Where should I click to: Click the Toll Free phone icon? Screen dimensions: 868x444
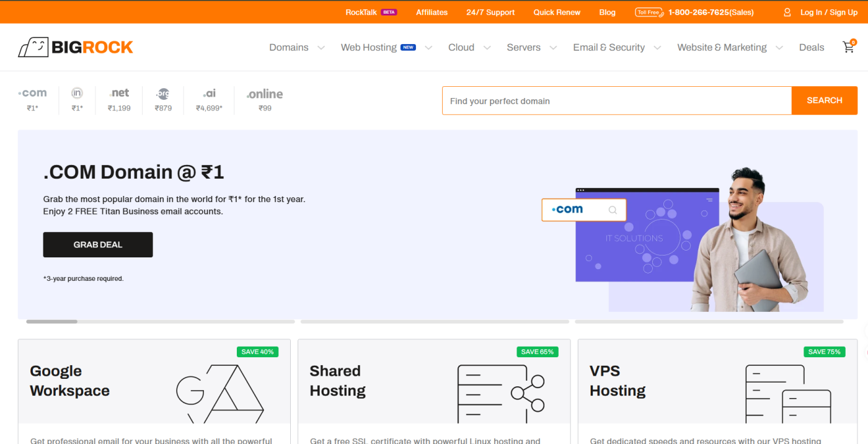pos(649,12)
